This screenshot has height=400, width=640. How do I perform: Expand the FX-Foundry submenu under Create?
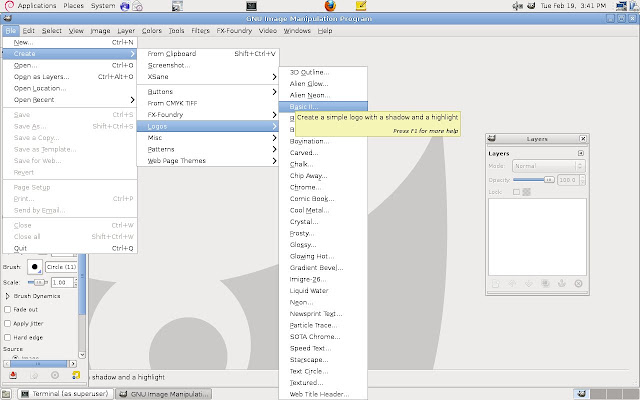[x=208, y=115]
